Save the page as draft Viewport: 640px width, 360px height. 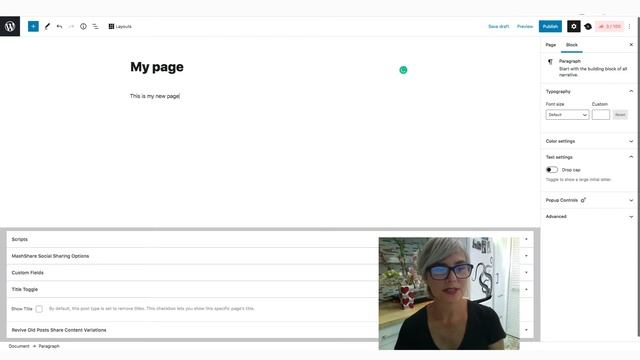pyautogui.click(x=498, y=27)
